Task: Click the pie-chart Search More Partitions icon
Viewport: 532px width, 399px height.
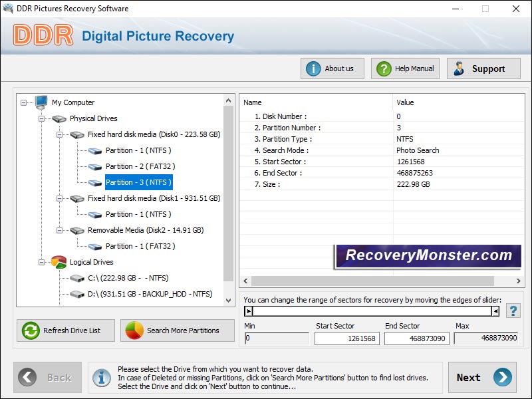Action: 133,331
